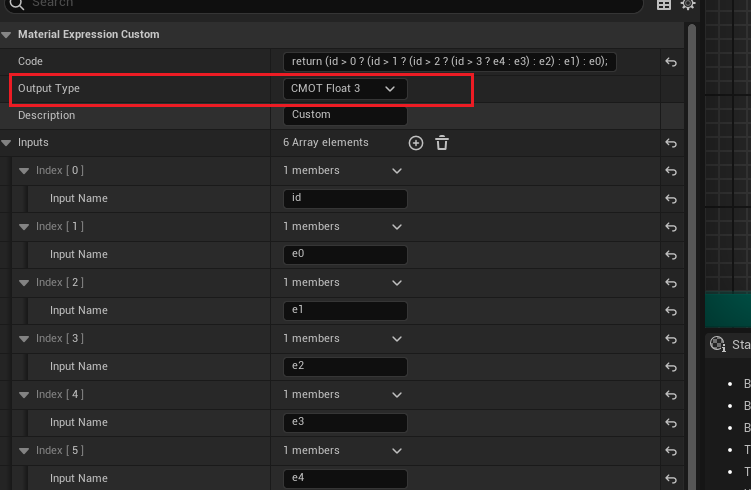Click the Description field containing Custom
This screenshot has width=751, height=490.
(345, 115)
